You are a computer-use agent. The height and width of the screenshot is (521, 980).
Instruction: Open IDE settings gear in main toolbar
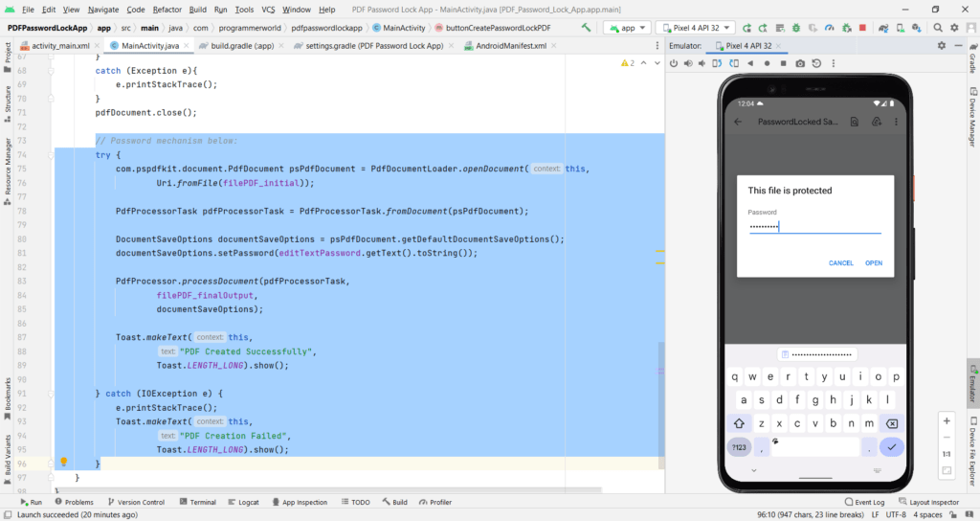tap(954, 28)
